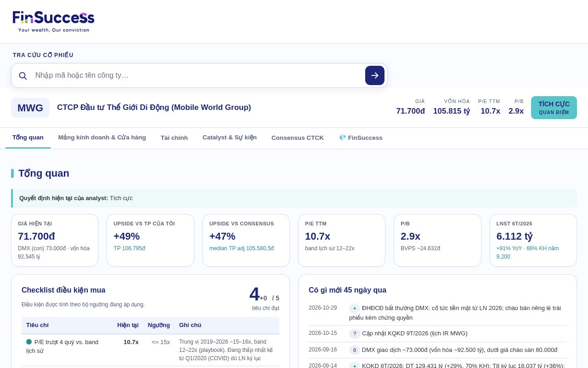Click the company name CTCP Đầu tư Thế Giới Di Động

pyautogui.click(x=154, y=108)
